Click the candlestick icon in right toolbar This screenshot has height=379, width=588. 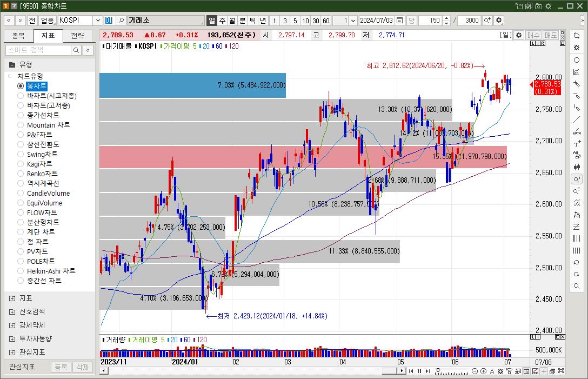click(577, 168)
